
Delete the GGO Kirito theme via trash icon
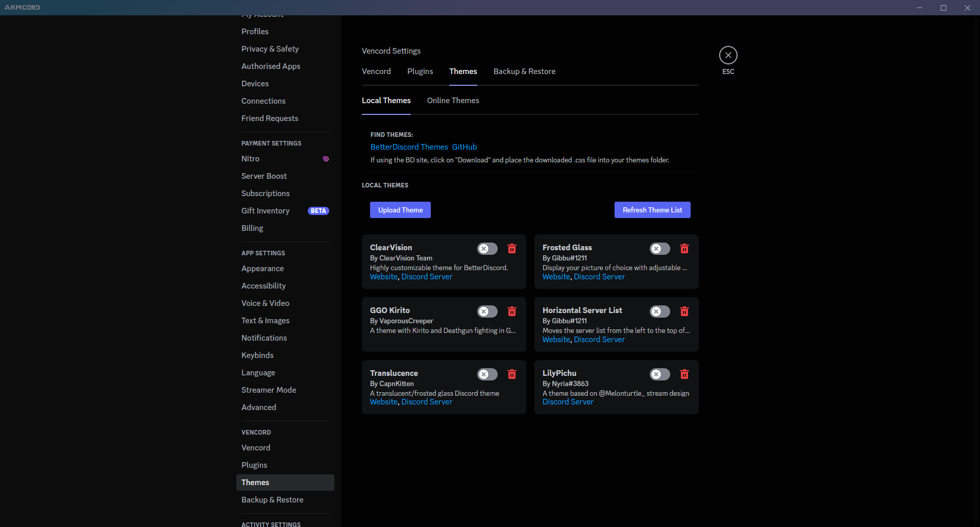tap(512, 312)
